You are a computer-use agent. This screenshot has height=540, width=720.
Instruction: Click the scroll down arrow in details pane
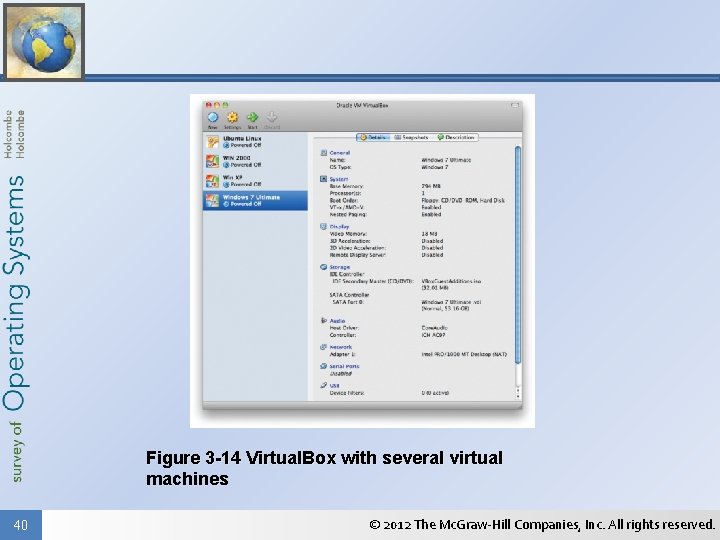tap(518, 395)
